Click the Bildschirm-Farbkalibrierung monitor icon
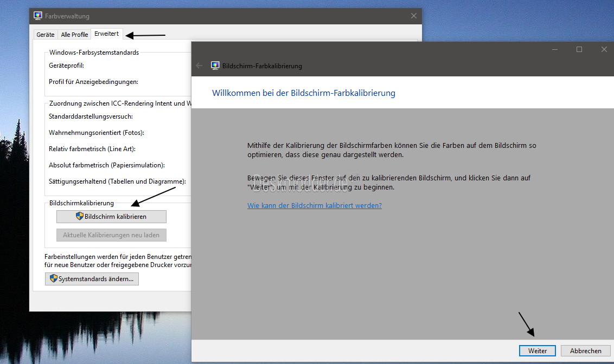Image resolution: width=614 pixels, height=364 pixels. (215, 66)
